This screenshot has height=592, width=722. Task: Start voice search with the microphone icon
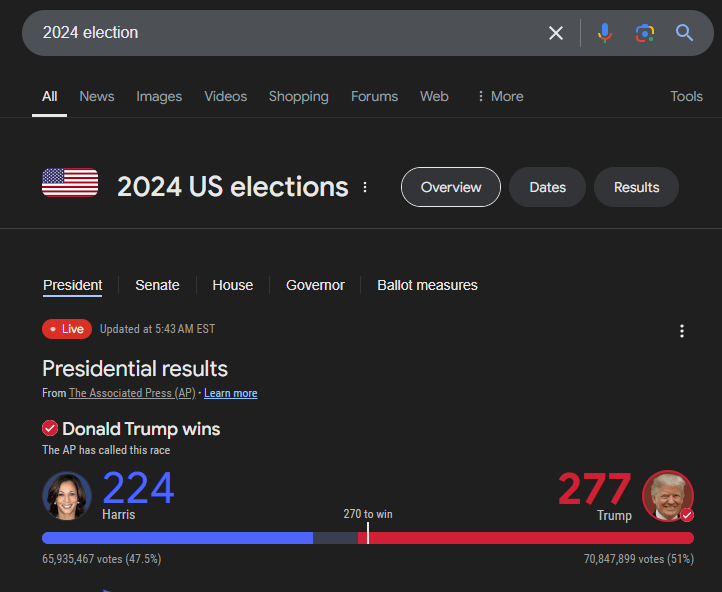(x=605, y=33)
